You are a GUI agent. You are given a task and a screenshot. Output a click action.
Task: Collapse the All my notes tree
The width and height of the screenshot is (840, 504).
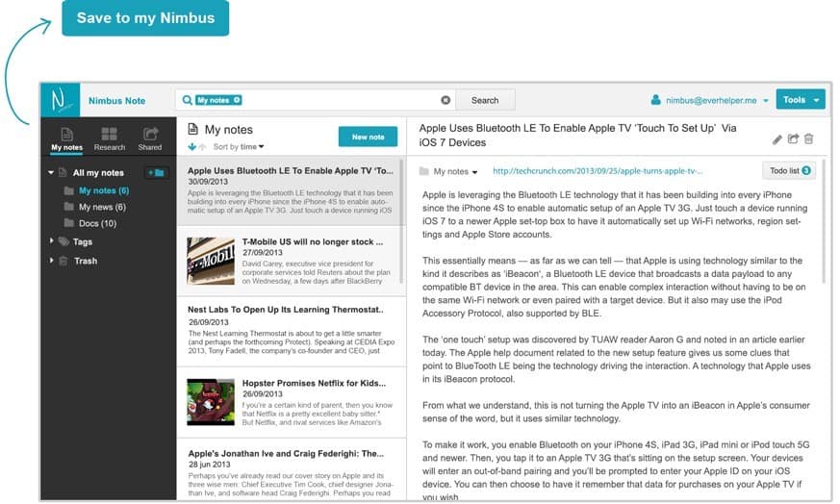50,172
